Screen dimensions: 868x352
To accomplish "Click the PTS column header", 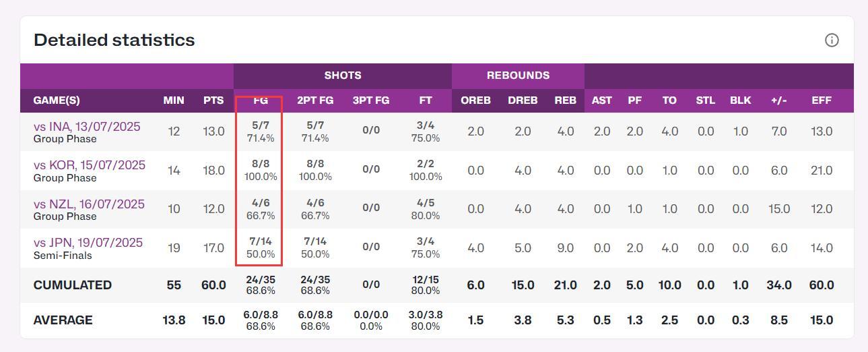I will pos(213,100).
